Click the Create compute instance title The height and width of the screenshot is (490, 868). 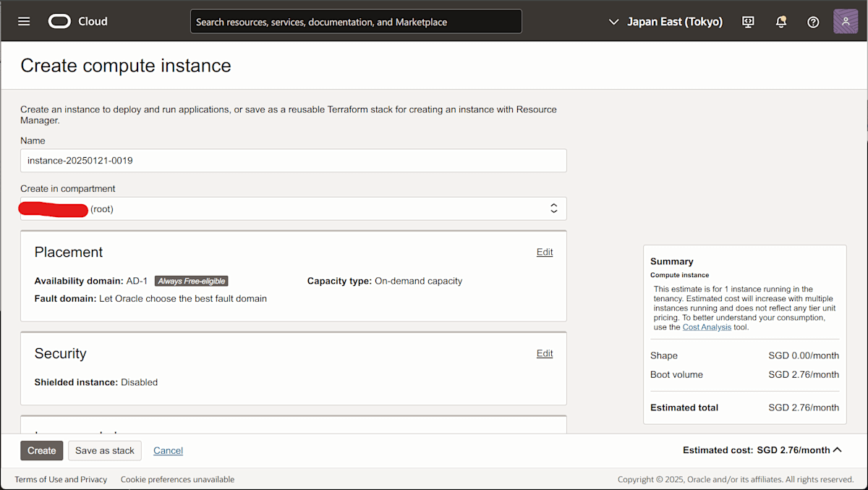tap(126, 65)
